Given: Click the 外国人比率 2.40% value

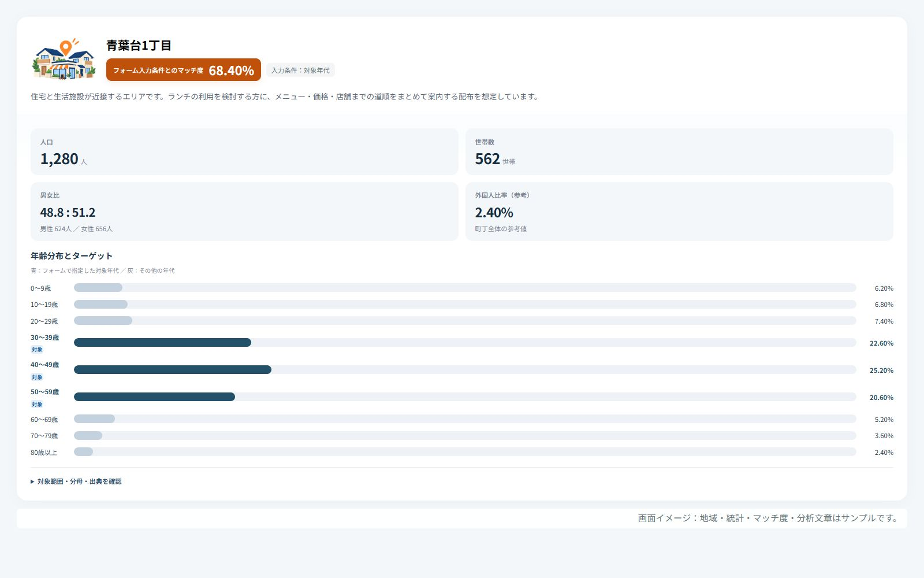Looking at the screenshot, I should tap(494, 213).
